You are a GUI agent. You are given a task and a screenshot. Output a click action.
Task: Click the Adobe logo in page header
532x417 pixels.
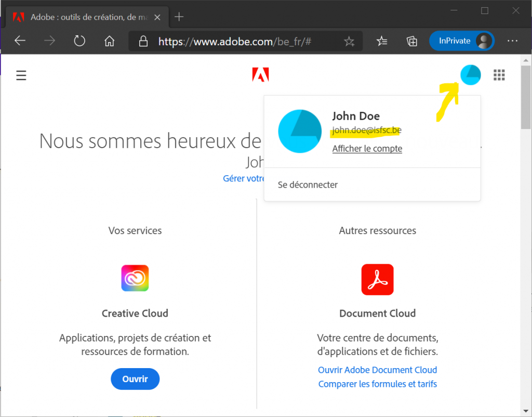260,75
